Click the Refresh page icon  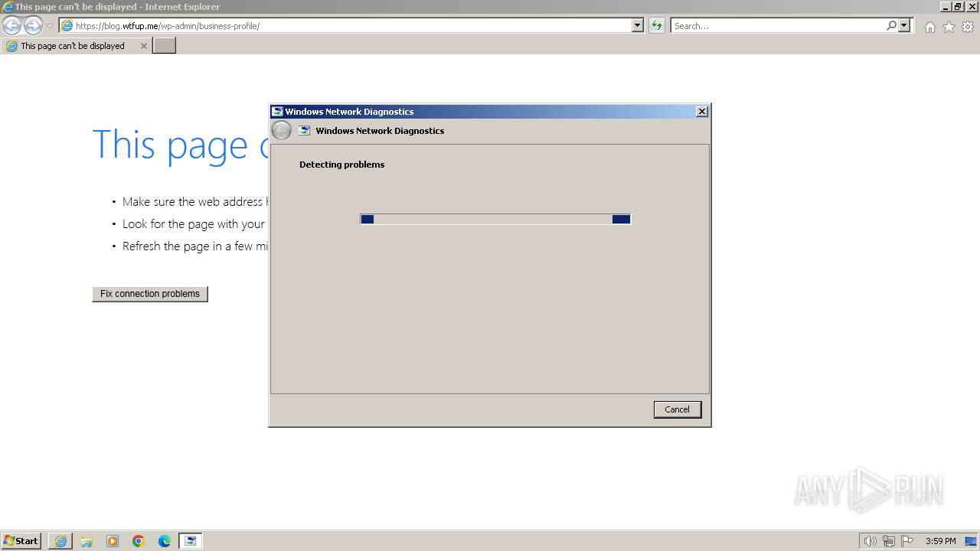[656, 26]
